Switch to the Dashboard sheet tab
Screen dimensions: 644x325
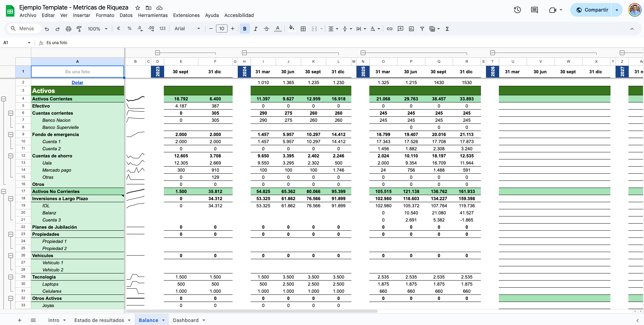pos(186,320)
